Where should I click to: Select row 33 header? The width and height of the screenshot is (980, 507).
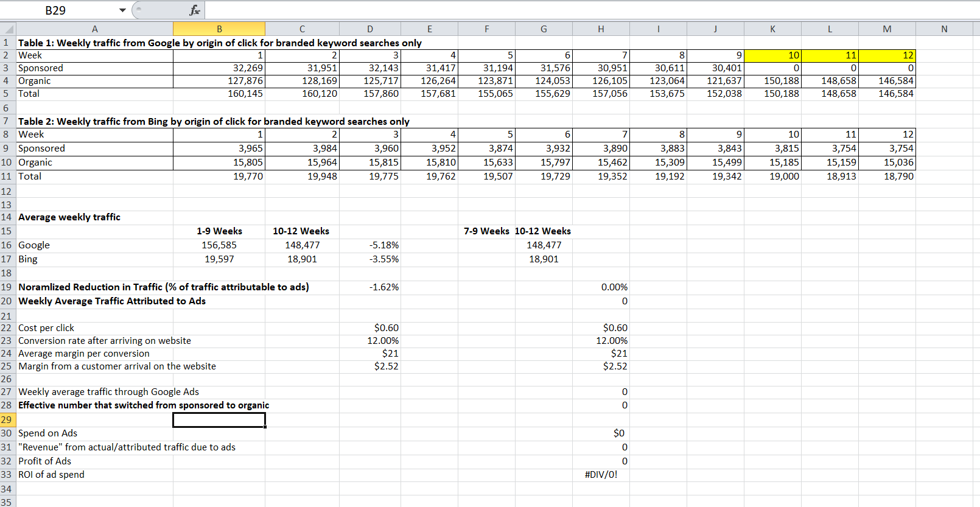coord(8,474)
